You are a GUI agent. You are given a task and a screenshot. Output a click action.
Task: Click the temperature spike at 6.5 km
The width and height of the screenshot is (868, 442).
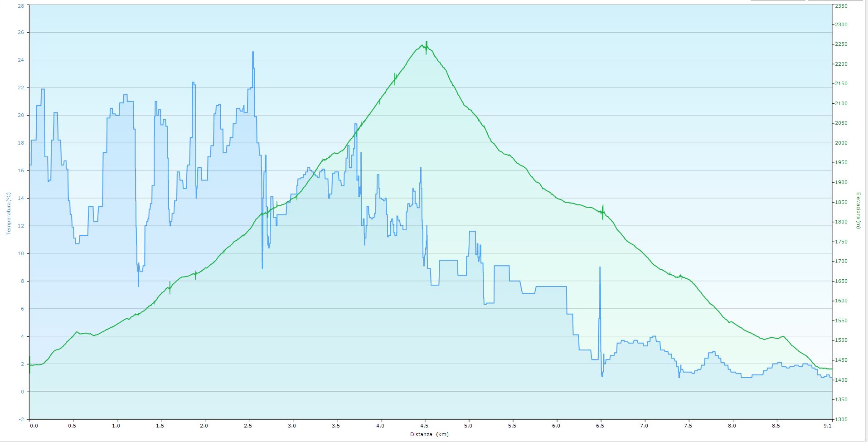pos(600,268)
